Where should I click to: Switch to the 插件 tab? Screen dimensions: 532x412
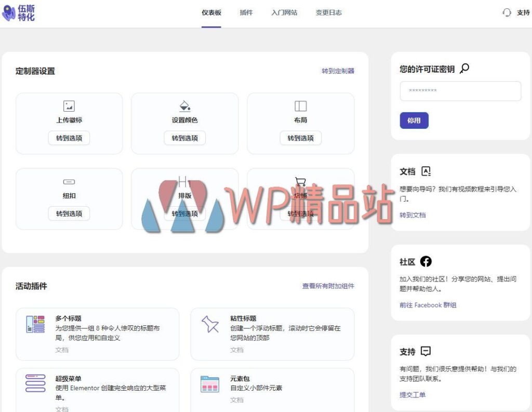246,12
